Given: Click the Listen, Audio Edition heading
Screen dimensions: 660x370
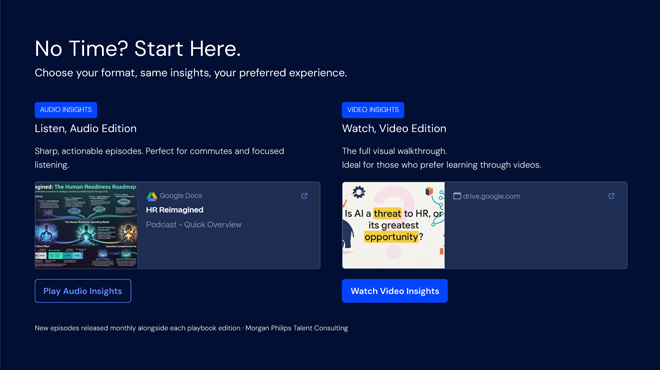Looking at the screenshot, I should pyautogui.click(x=85, y=128).
